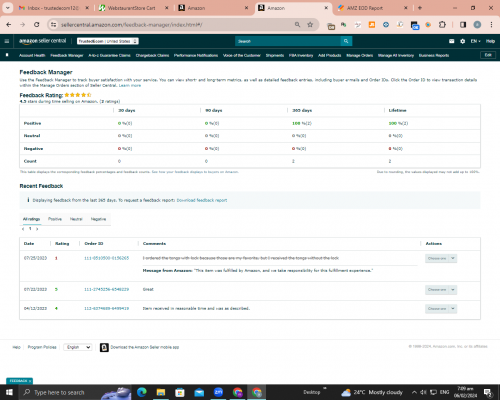500x400 pixels.
Task: Switch to the All ratings tab
Action: pos(31,219)
